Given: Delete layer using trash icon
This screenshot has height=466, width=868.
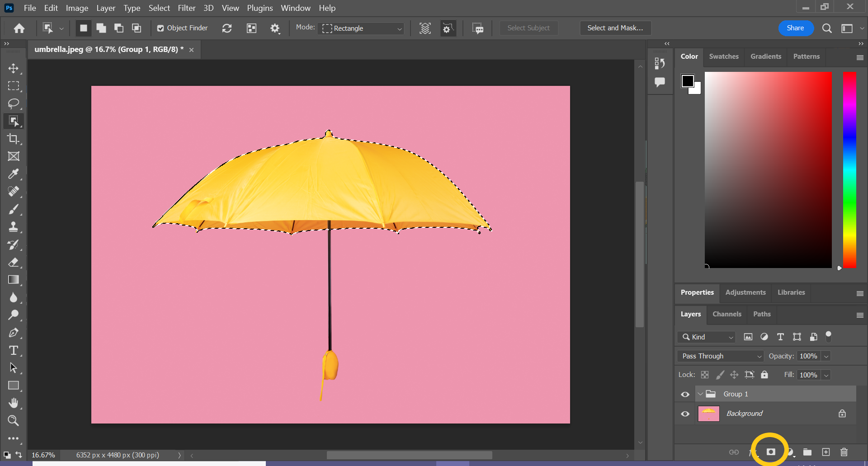Looking at the screenshot, I should (x=844, y=452).
